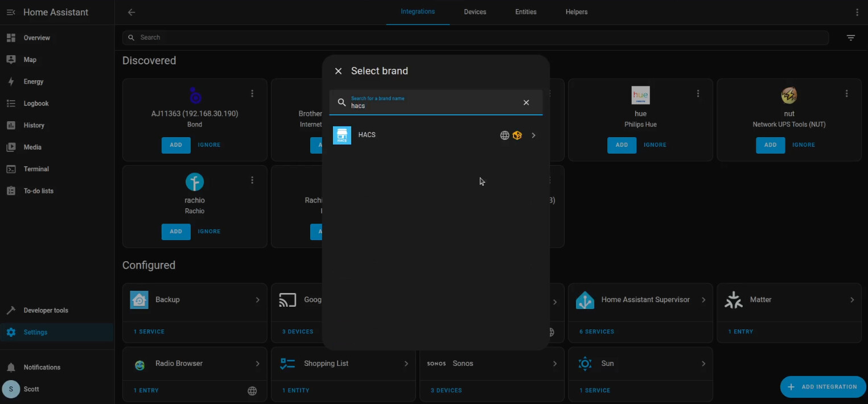This screenshot has width=868, height=404.
Task: Click the Add Integration button
Action: (x=823, y=387)
